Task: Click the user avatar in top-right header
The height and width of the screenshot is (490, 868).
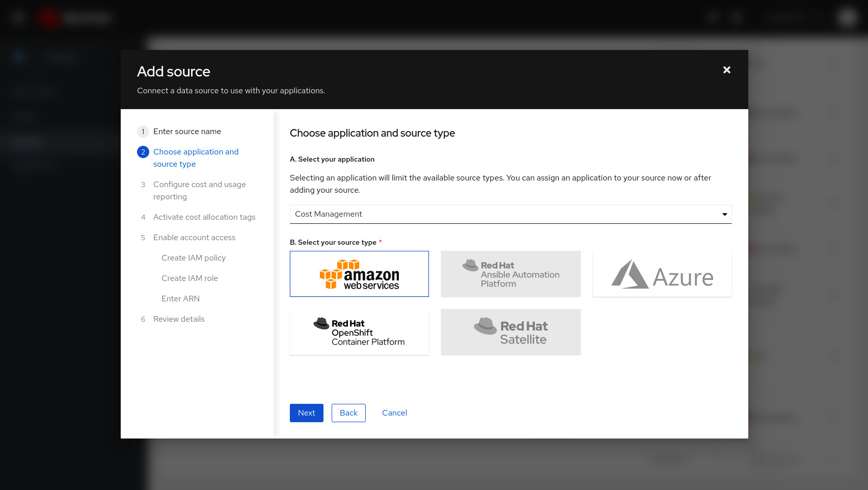Action: 847,18
